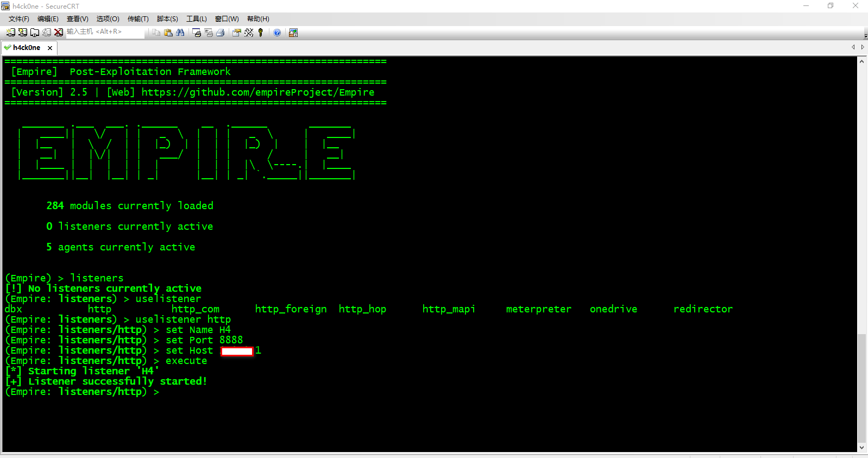Click the SecureFX icon in the toolbar
Image resolution: width=868 pixels, height=458 pixels.
[293, 33]
